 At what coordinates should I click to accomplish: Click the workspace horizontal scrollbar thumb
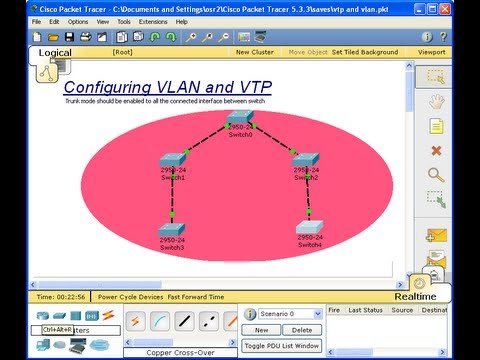click(100, 285)
